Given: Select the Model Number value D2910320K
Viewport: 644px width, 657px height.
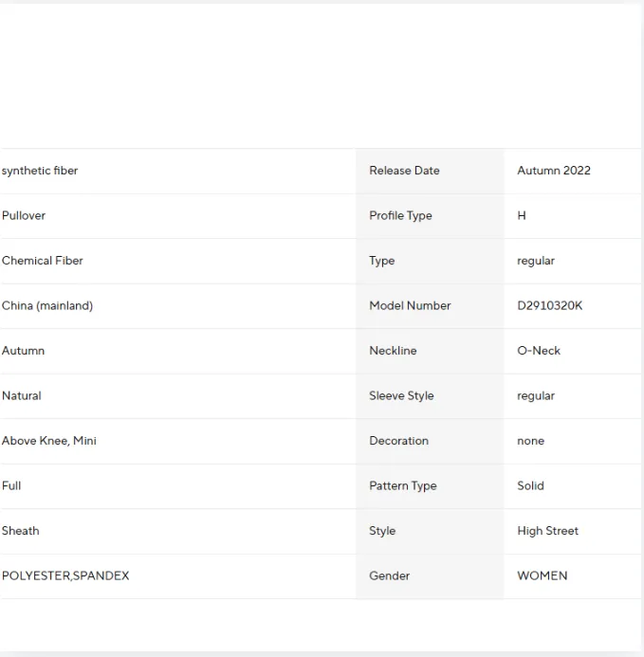Looking at the screenshot, I should 550,306.
